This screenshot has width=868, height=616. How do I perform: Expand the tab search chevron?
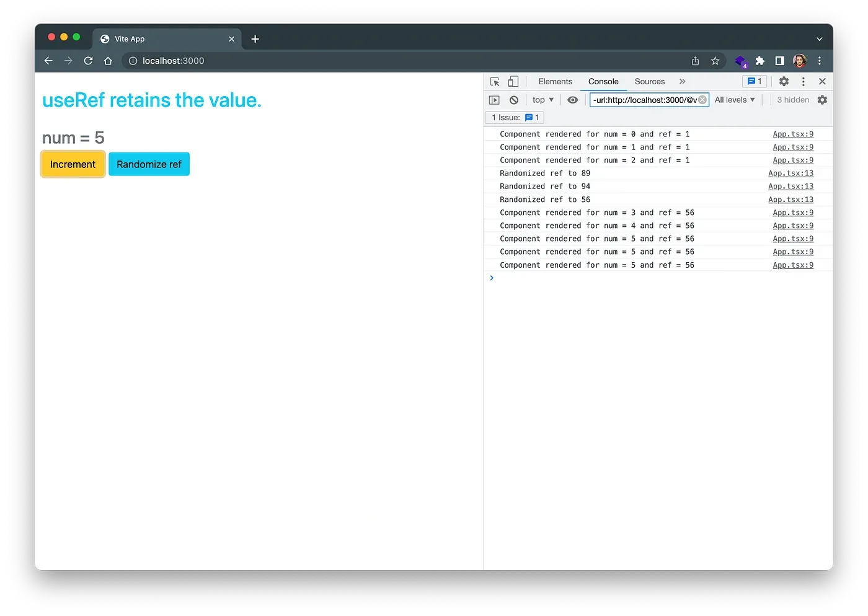(x=819, y=39)
